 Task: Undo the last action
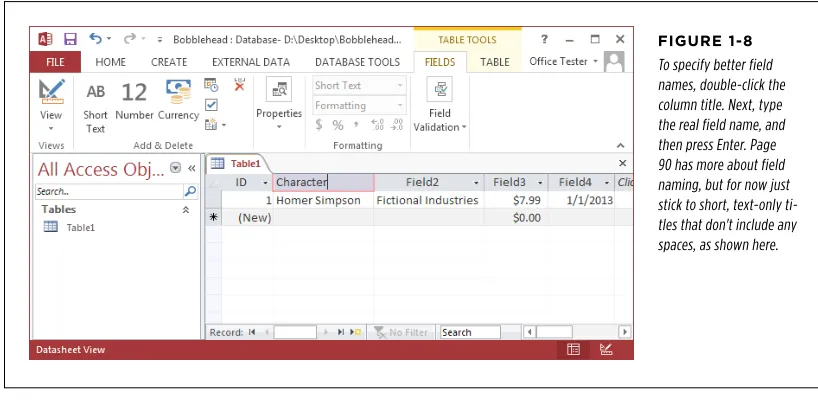(95, 39)
